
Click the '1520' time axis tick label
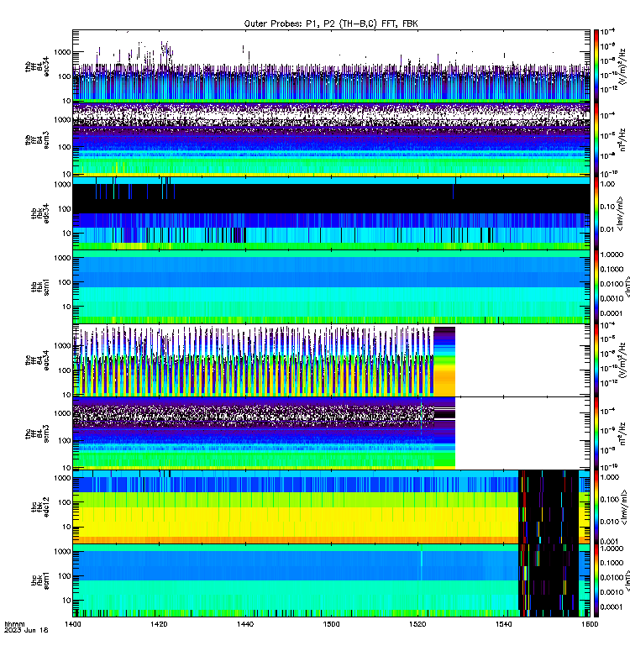(x=417, y=624)
